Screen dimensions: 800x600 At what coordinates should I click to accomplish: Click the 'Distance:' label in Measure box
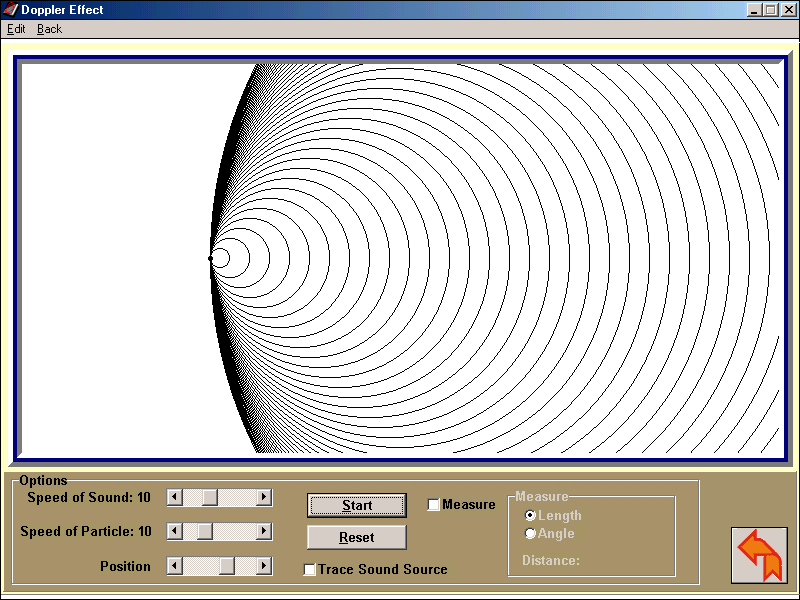coord(551,561)
